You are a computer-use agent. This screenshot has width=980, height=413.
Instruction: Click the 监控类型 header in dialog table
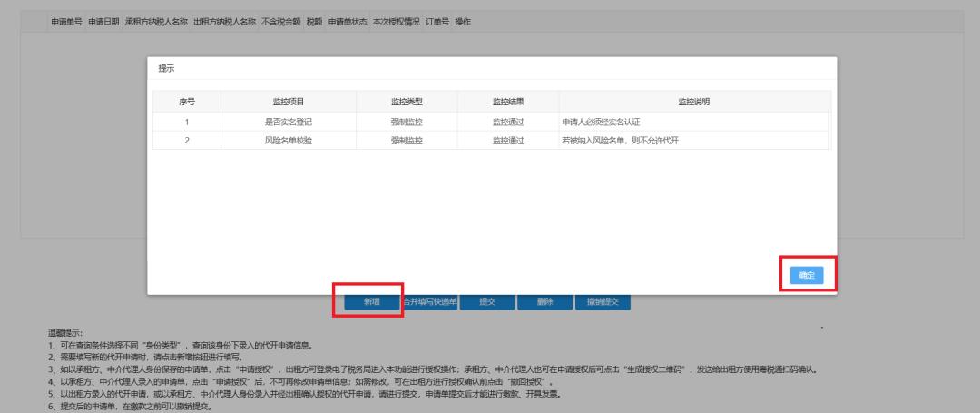point(407,102)
